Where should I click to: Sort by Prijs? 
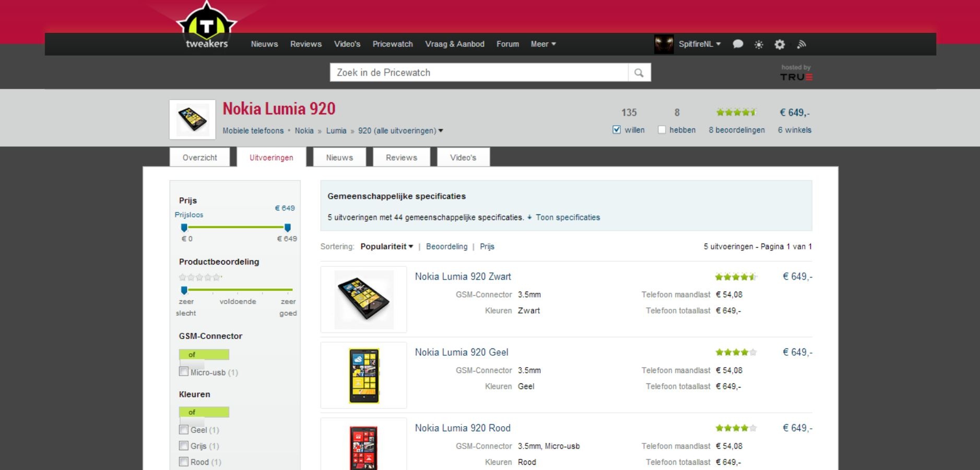click(x=487, y=247)
